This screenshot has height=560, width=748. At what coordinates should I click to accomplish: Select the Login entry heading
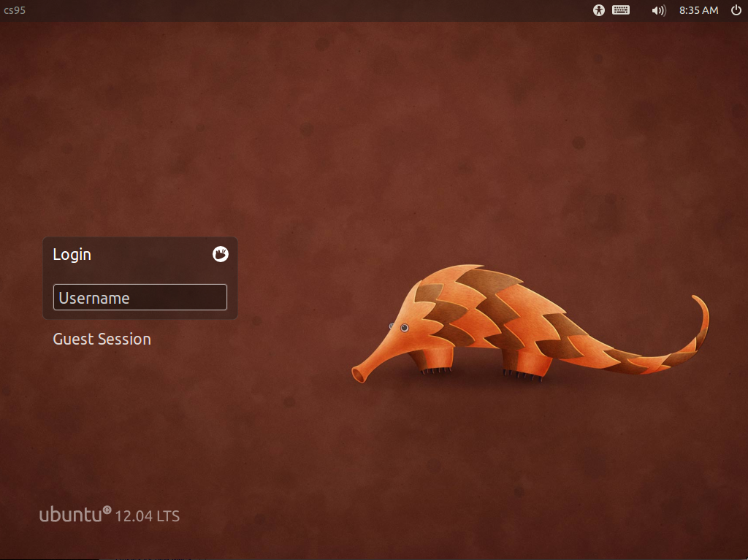pos(72,255)
